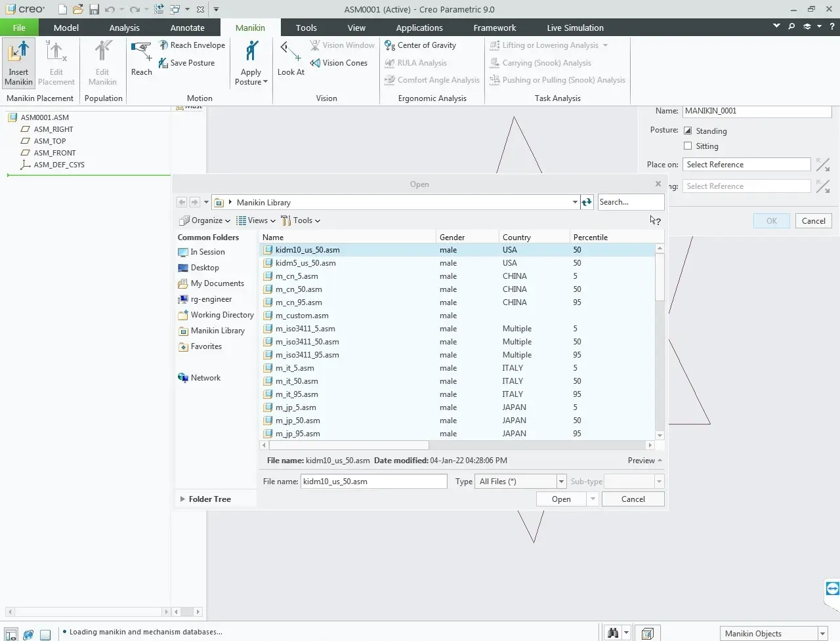Toggle the Standing posture checkbox
The height and width of the screenshot is (641, 840).
[x=688, y=131]
